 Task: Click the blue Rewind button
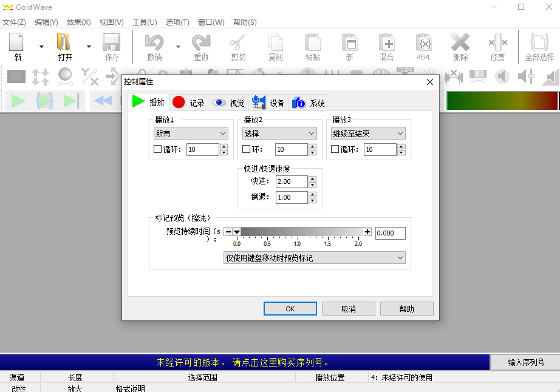click(x=103, y=101)
